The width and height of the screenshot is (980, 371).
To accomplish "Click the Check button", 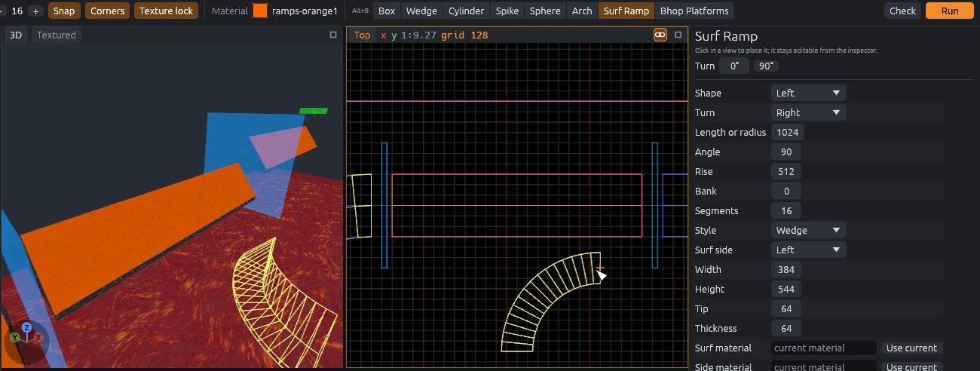I will pos(902,11).
